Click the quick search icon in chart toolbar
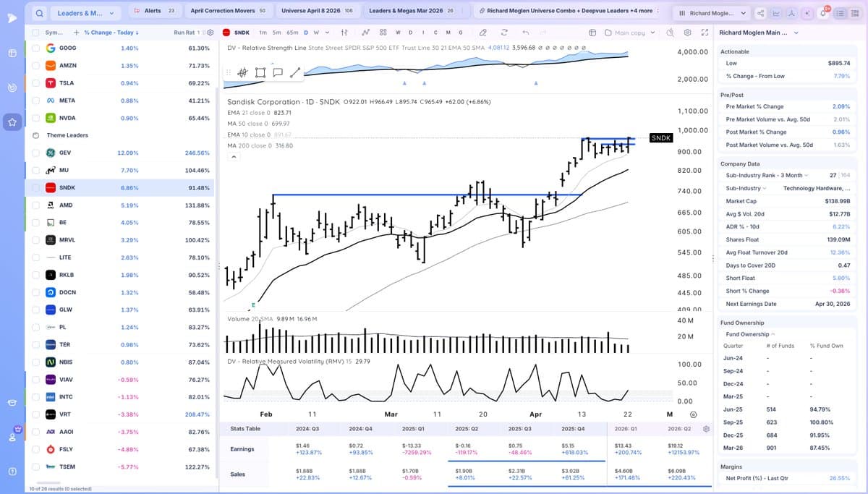Viewport: 868px width, 494px height. pyautogui.click(x=670, y=33)
